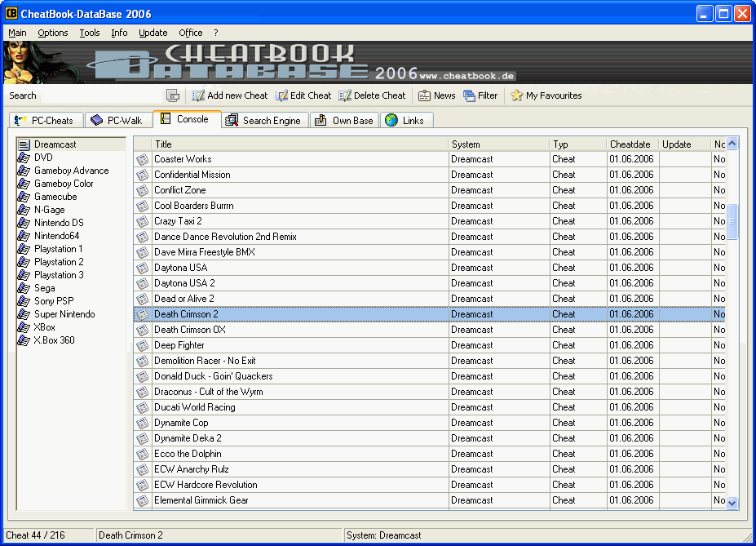This screenshot has width=756, height=546.
Task: Click the Add new Cheat icon
Action: (x=198, y=95)
